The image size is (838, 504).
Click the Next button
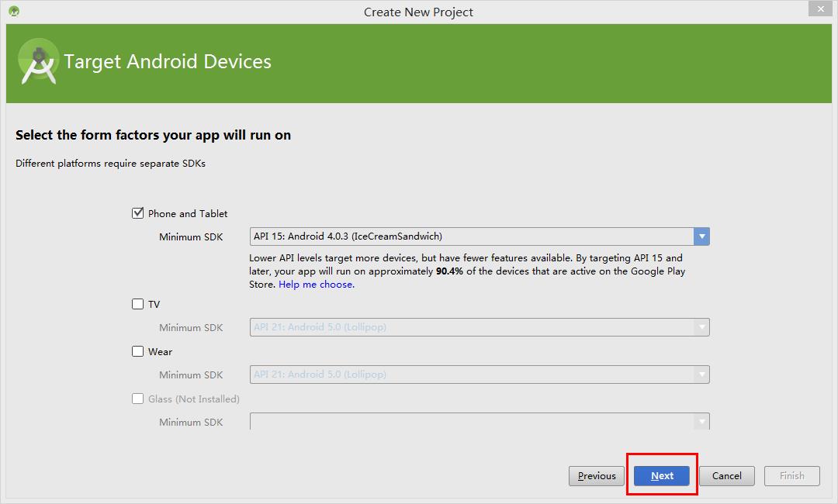pyautogui.click(x=662, y=476)
